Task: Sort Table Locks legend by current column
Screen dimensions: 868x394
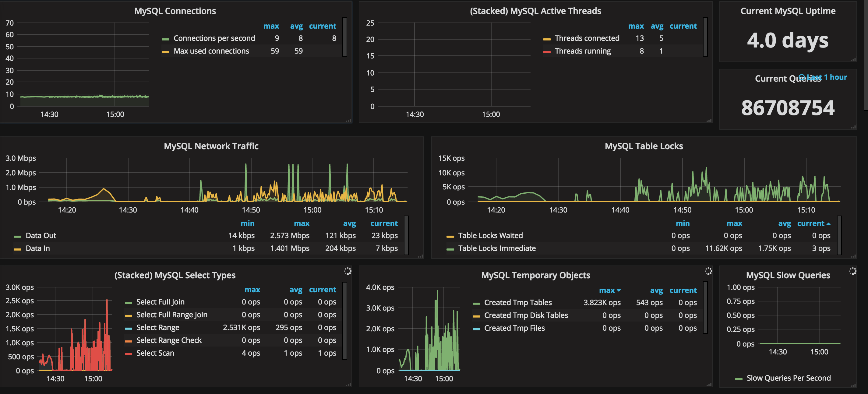Action: click(811, 223)
